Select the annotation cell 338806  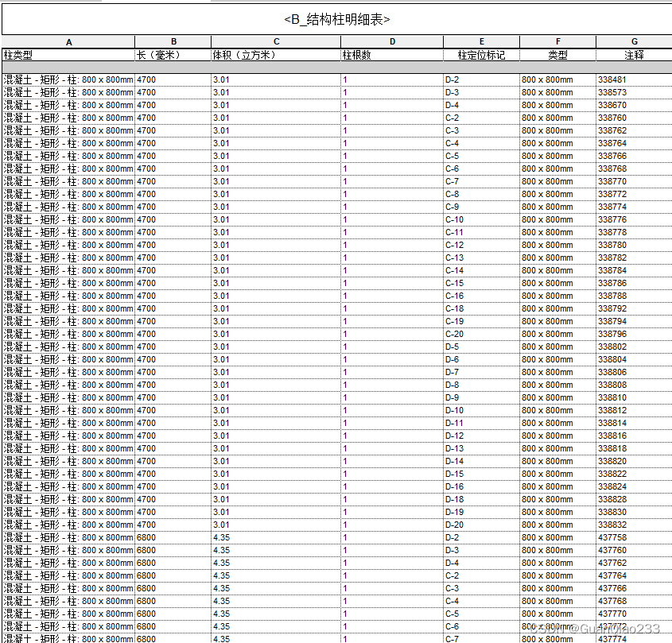(x=635, y=372)
